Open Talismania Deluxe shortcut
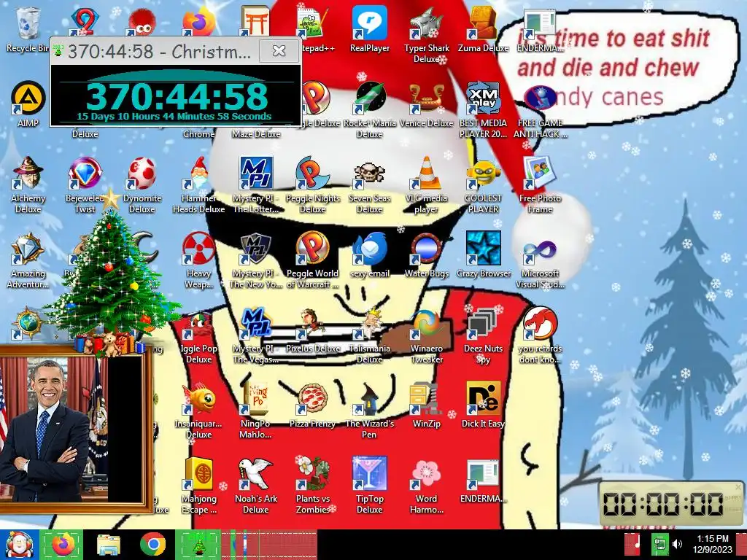Screen dimensions: 747x560 pos(370,335)
